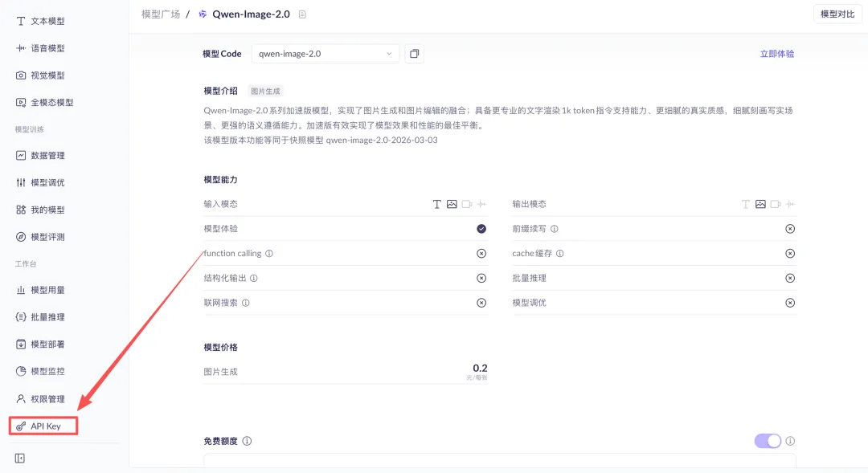The width and height of the screenshot is (868, 473).
Task: Click info icon right of the free quota toggle
Action: 790,441
